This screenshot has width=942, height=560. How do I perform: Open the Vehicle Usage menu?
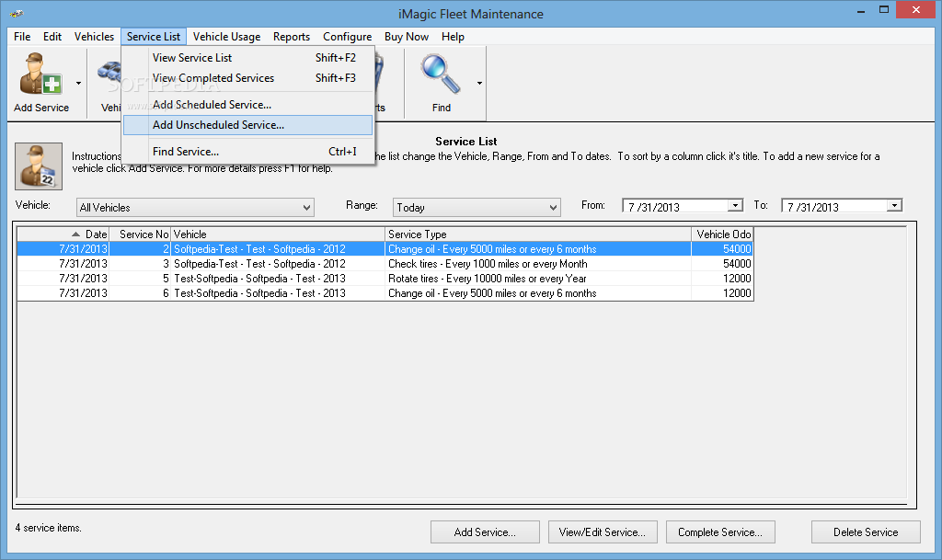(226, 37)
